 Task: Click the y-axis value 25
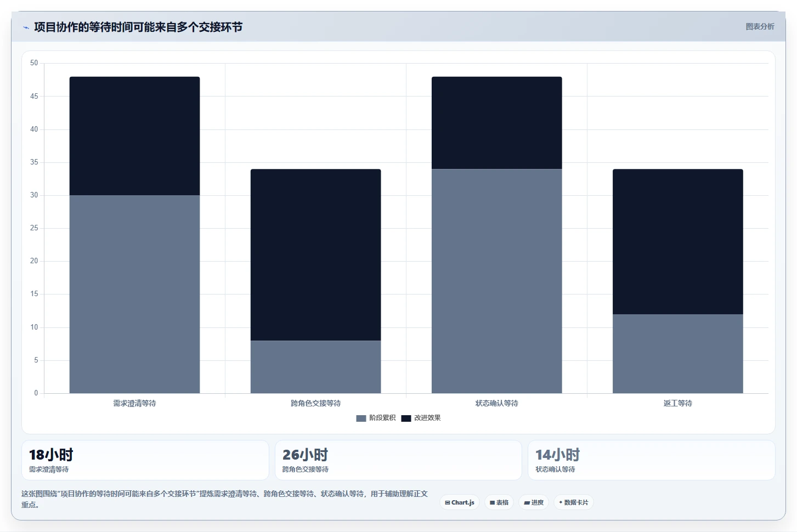34,228
